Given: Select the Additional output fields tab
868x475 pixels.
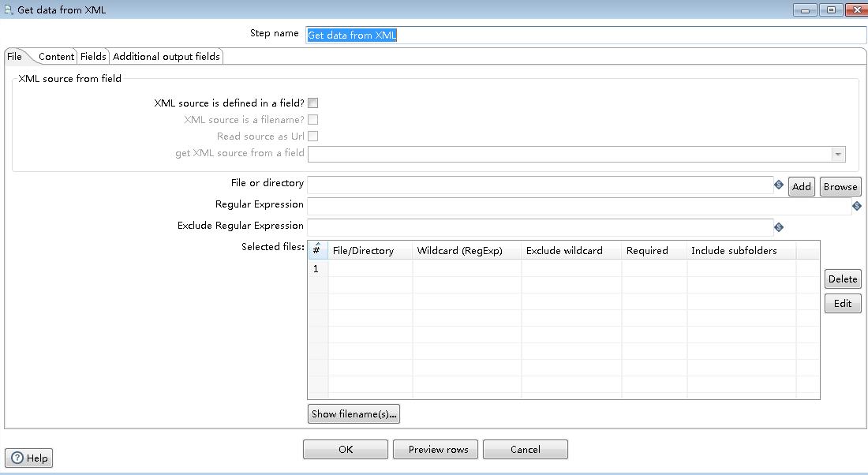Looking at the screenshot, I should 166,56.
